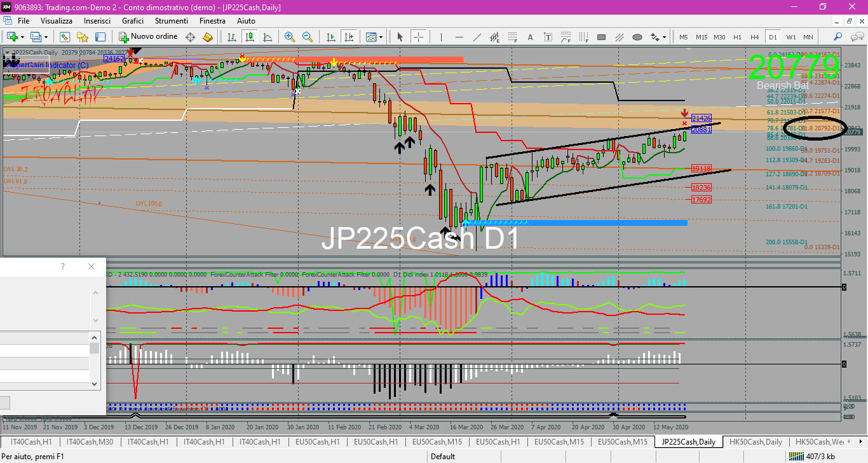Screen dimensions: 868x463
Task: Switch to M15 timeframe
Action: (x=702, y=37)
